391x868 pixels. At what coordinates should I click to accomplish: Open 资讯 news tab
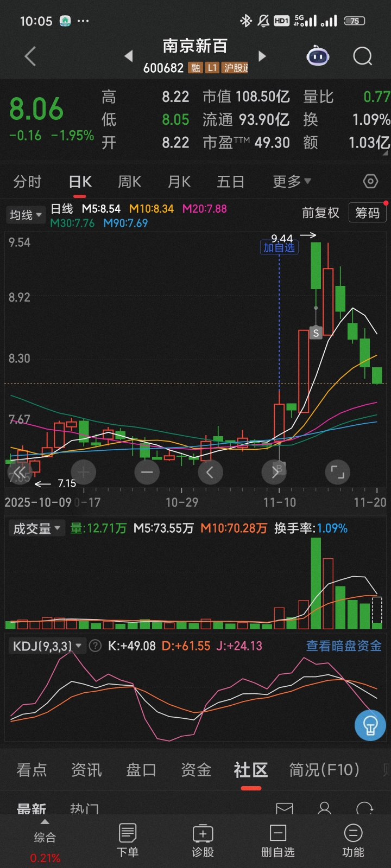click(86, 769)
